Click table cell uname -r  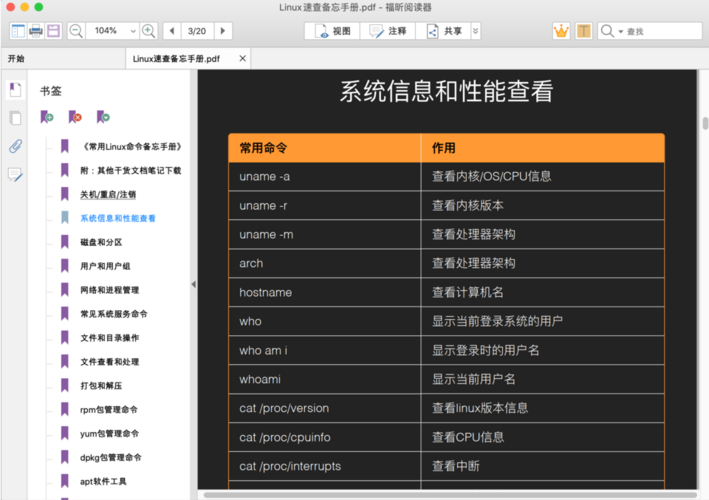(325, 206)
